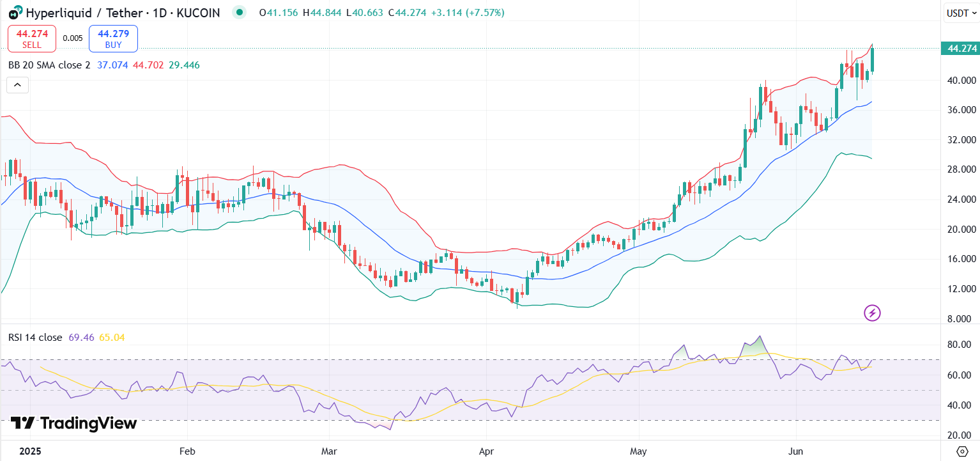980x461 pixels.
Task: Click the Bollinger lower value 29.446
Action: [184, 65]
